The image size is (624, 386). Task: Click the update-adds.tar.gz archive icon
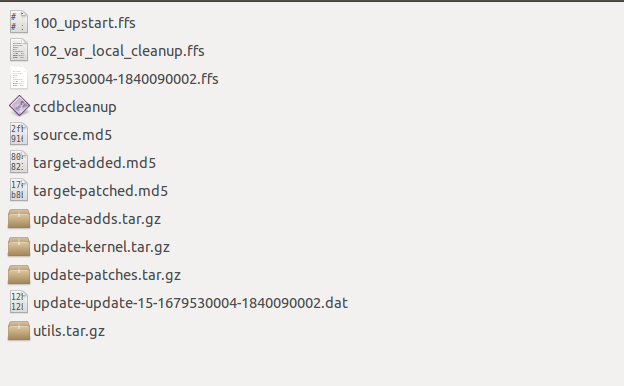coord(19,218)
